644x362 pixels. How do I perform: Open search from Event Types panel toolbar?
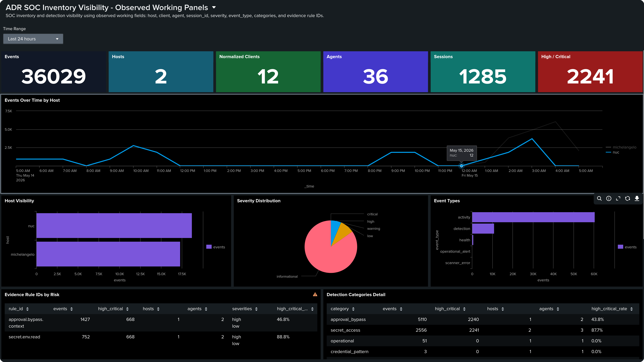tap(599, 198)
